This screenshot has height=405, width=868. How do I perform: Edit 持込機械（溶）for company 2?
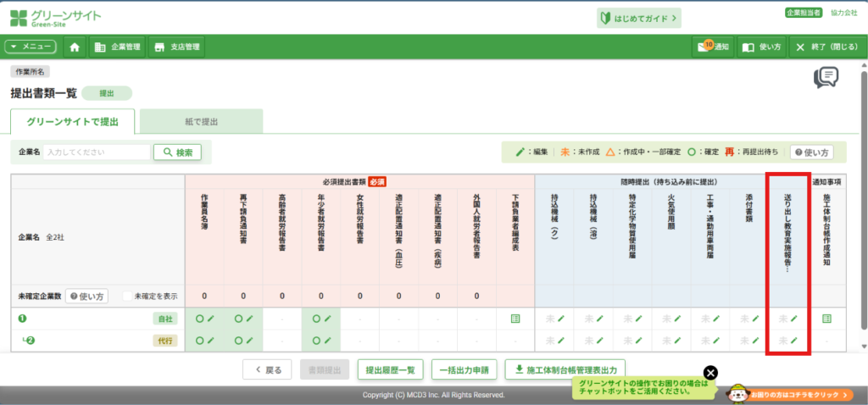pos(599,341)
